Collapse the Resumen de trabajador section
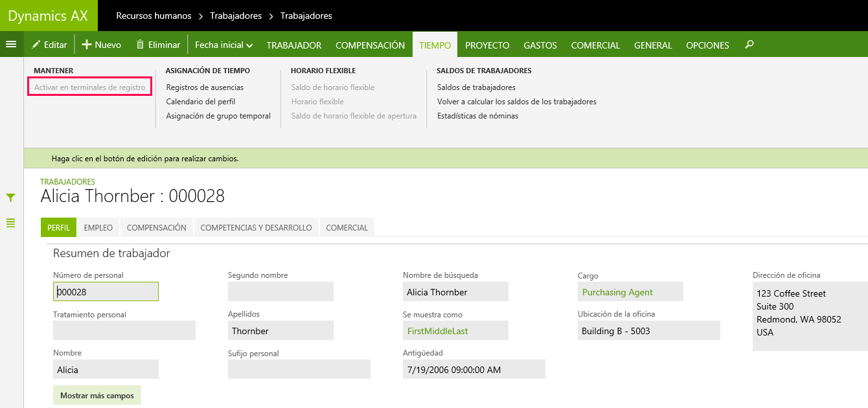Viewport: 868px width, 408px height. [111, 253]
